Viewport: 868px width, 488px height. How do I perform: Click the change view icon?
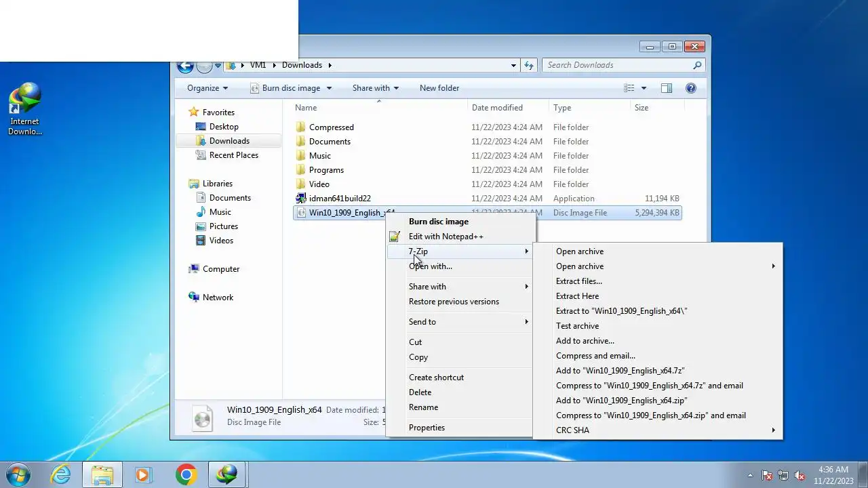tap(629, 88)
